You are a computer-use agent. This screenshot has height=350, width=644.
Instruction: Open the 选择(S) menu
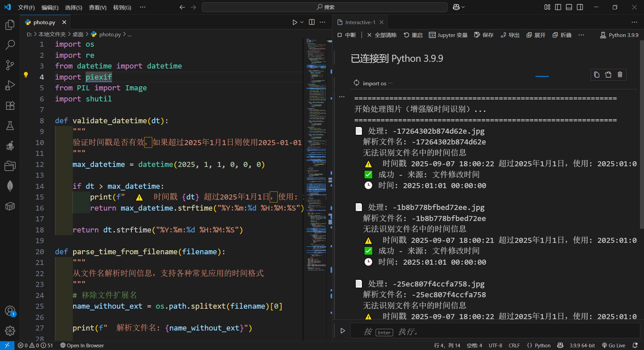(74, 7)
